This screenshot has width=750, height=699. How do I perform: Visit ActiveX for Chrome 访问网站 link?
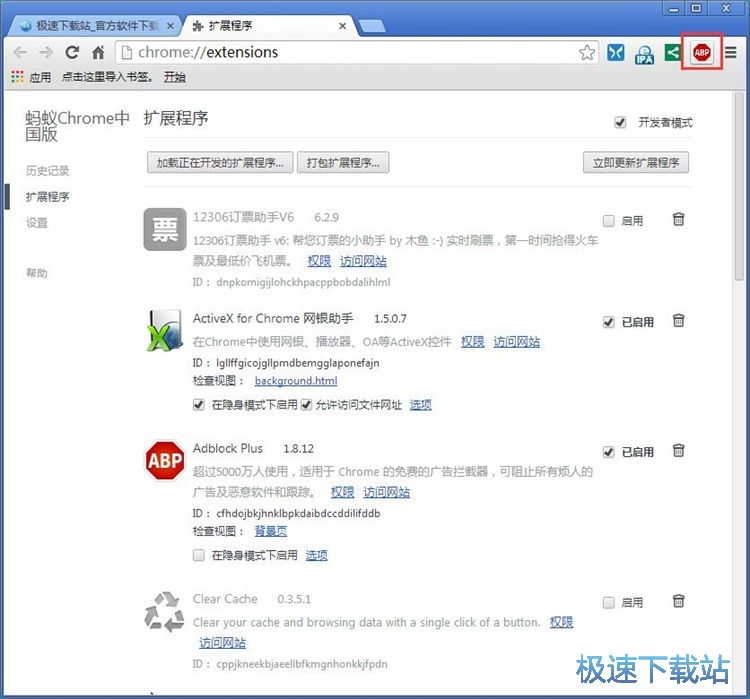(517, 342)
